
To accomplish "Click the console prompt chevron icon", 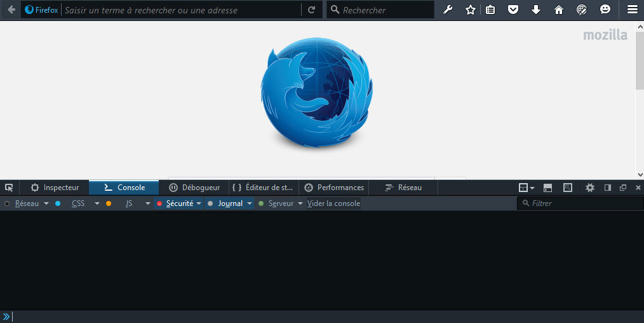I will pyautogui.click(x=6, y=317).
